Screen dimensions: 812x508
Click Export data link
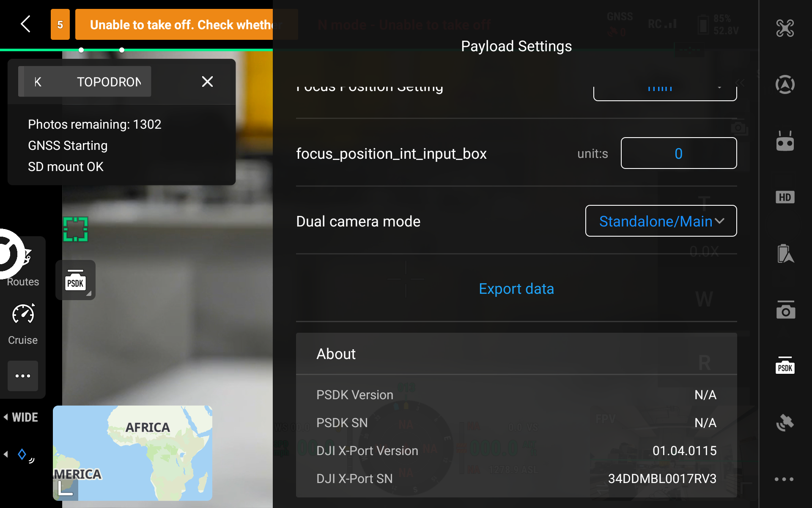tap(516, 289)
